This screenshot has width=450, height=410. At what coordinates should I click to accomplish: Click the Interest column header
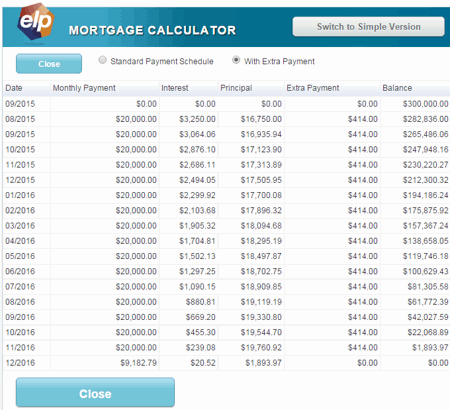189,88
